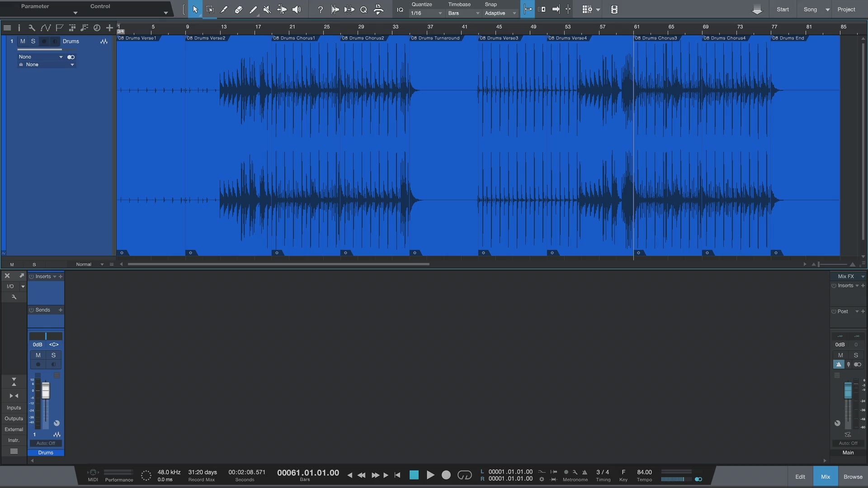868x488 pixels.
Task: Select the Range selection tool
Action: coord(210,9)
